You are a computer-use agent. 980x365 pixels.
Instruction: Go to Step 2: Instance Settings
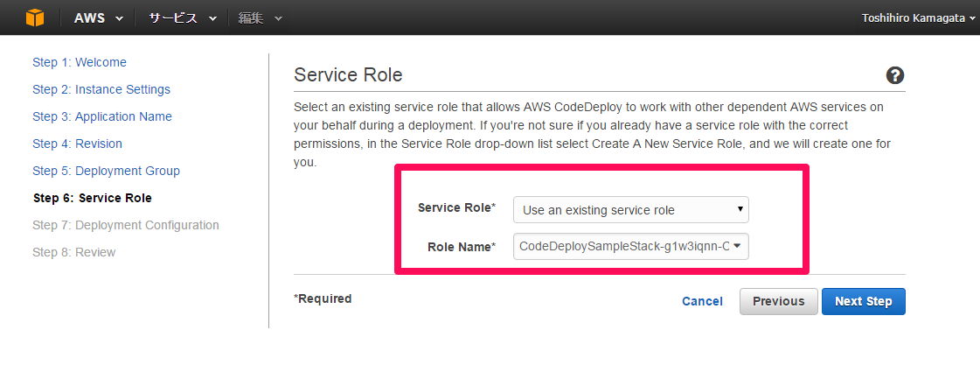click(101, 89)
